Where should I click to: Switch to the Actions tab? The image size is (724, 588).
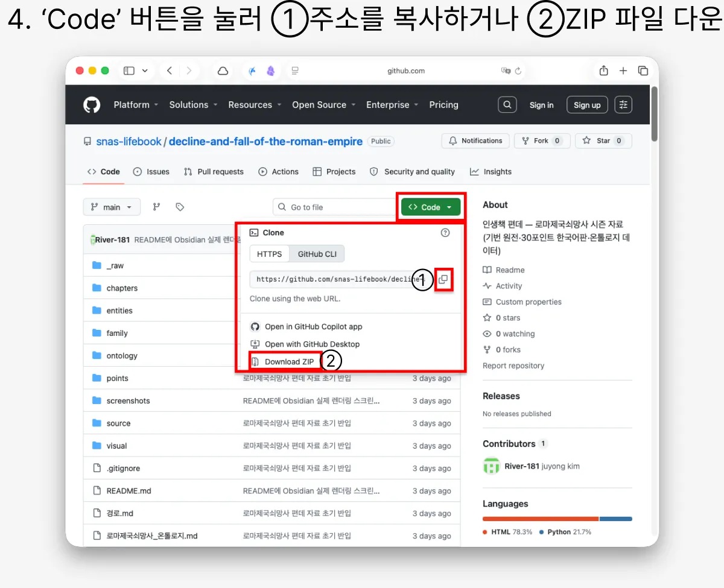(278, 172)
